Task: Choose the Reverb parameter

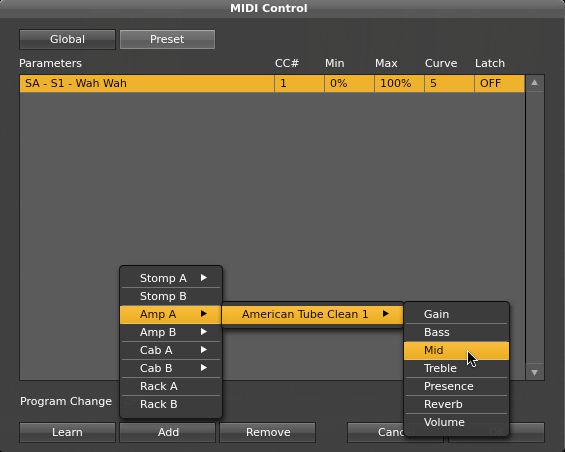Action: pyautogui.click(x=456, y=404)
